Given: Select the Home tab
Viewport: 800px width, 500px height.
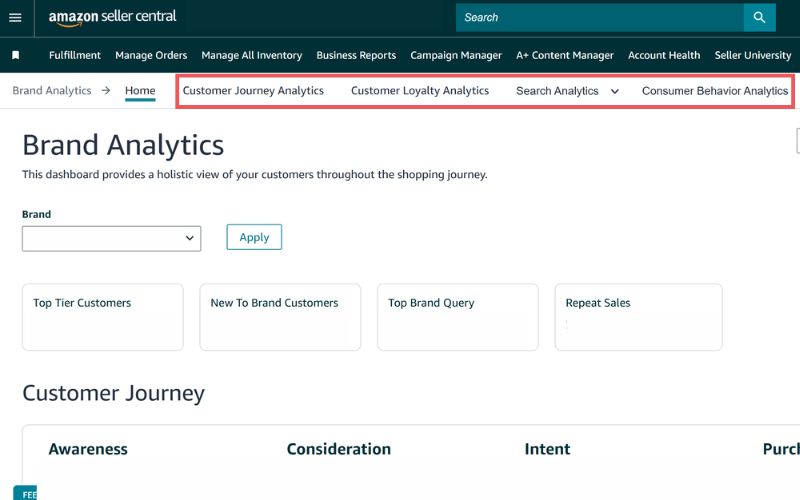Looking at the screenshot, I should pyautogui.click(x=140, y=91).
